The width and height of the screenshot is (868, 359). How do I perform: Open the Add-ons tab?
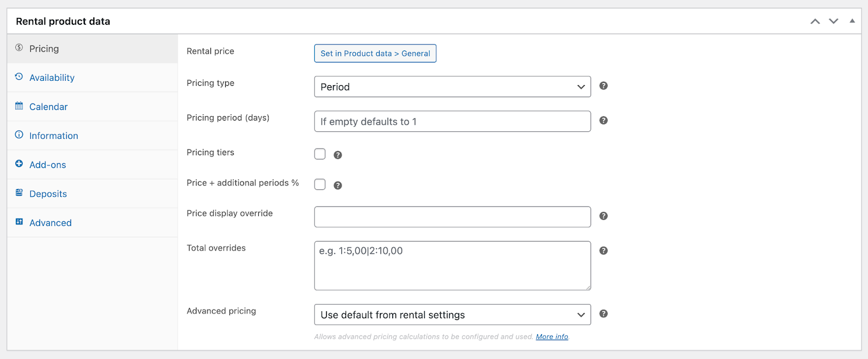pyautogui.click(x=92, y=165)
